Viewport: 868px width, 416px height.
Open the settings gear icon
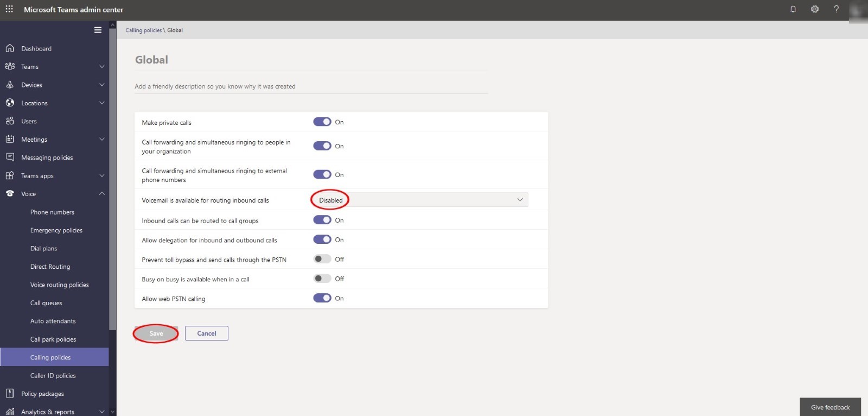tap(815, 9)
